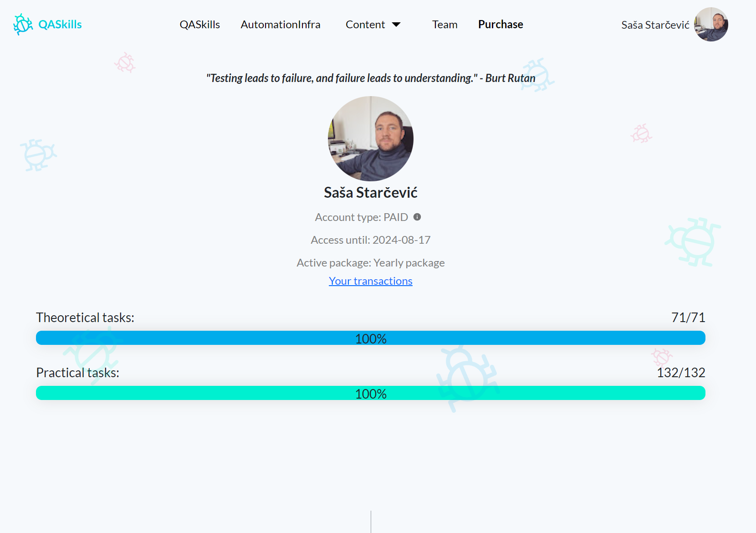Expand the Content dropdown arrow

click(x=396, y=25)
